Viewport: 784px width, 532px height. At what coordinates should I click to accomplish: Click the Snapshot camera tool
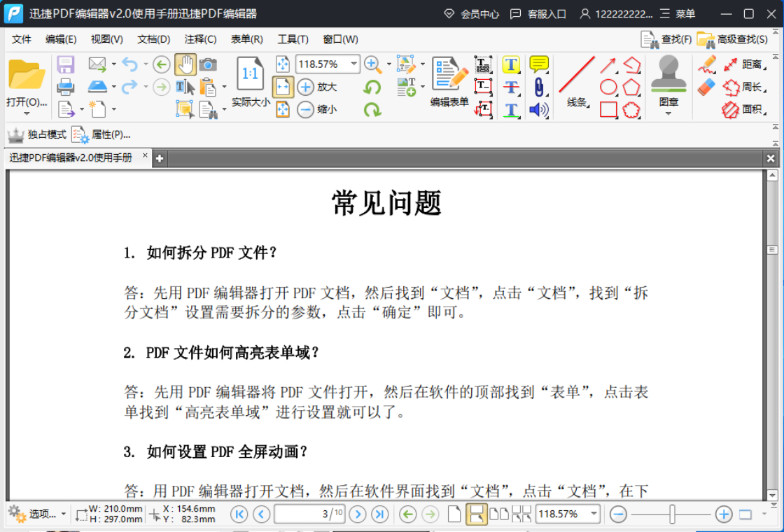tap(208, 64)
